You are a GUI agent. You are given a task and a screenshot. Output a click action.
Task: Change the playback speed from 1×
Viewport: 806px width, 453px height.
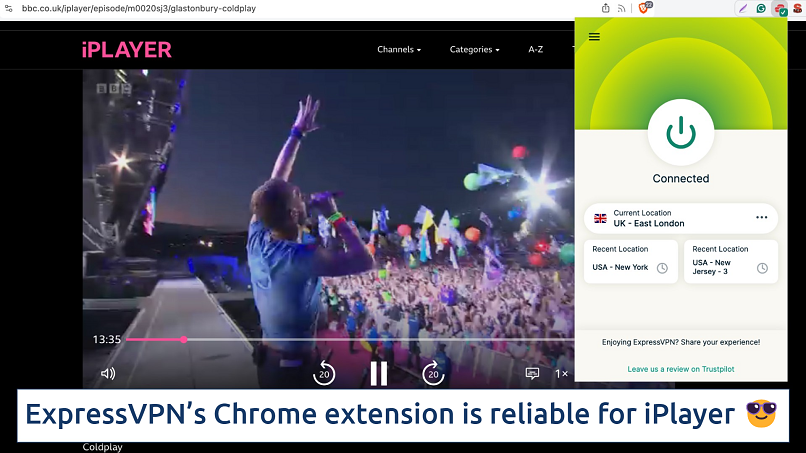click(x=561, y=374)
